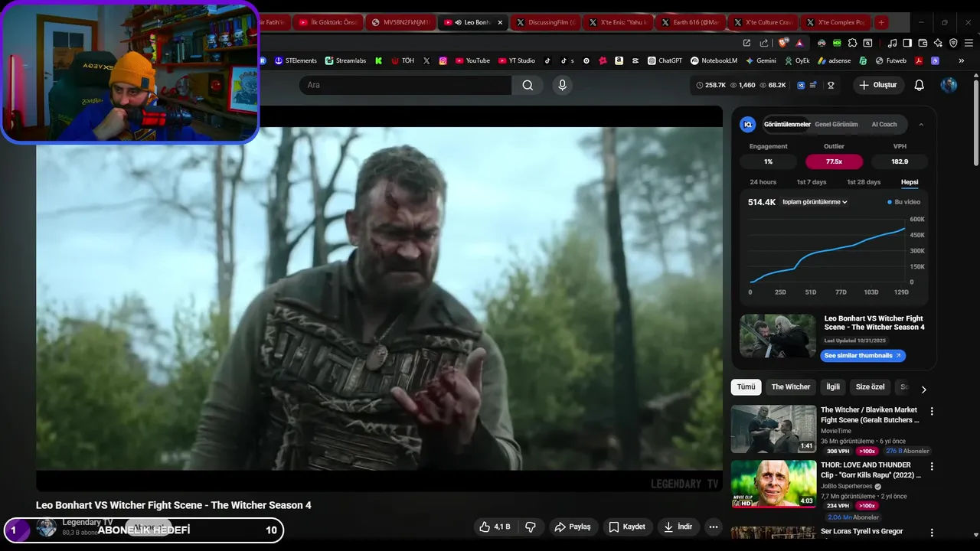
Task: Open the OyEk bookmark
Action: point(796,60)
